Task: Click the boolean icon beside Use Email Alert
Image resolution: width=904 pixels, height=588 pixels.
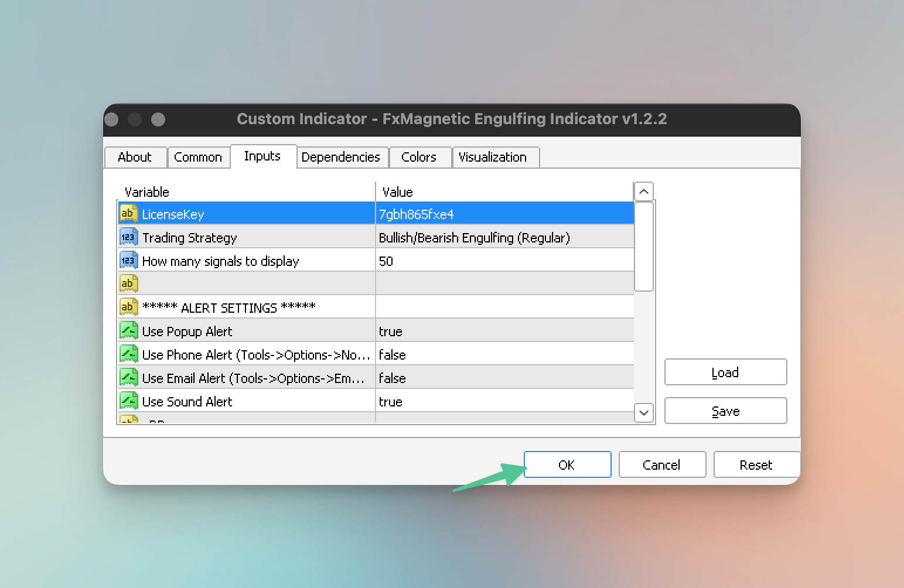Action: pyautogui.click(x=129, y=377)
